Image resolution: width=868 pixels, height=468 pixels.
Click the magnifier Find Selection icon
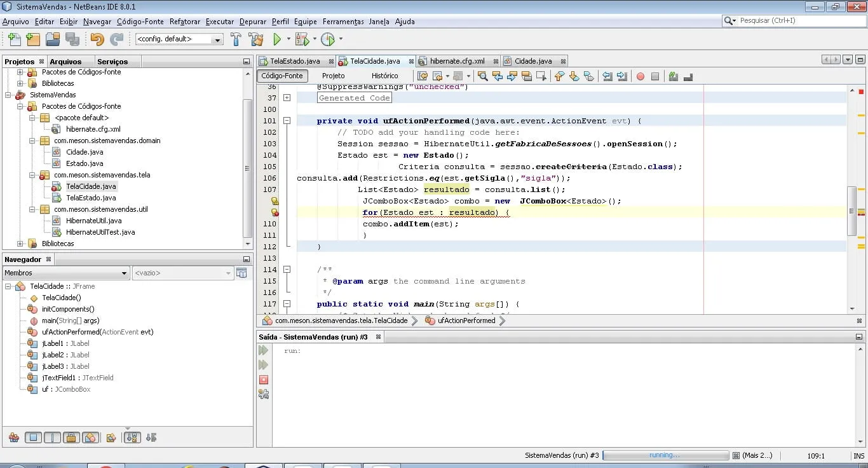[482, 76]
